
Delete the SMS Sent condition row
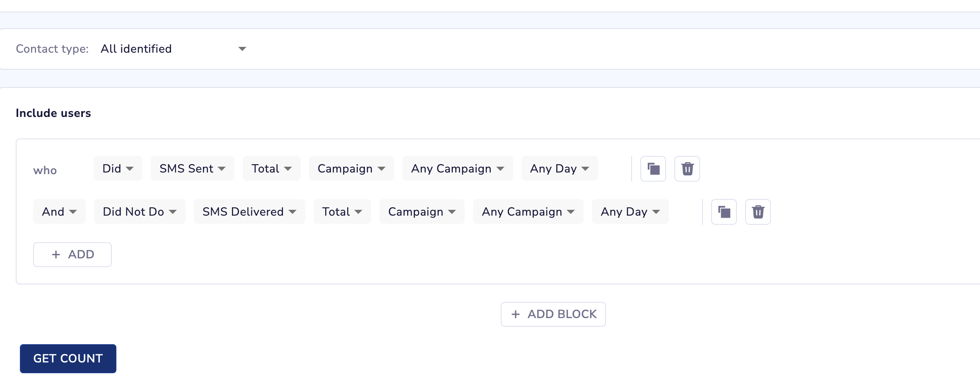click(687, 169)
